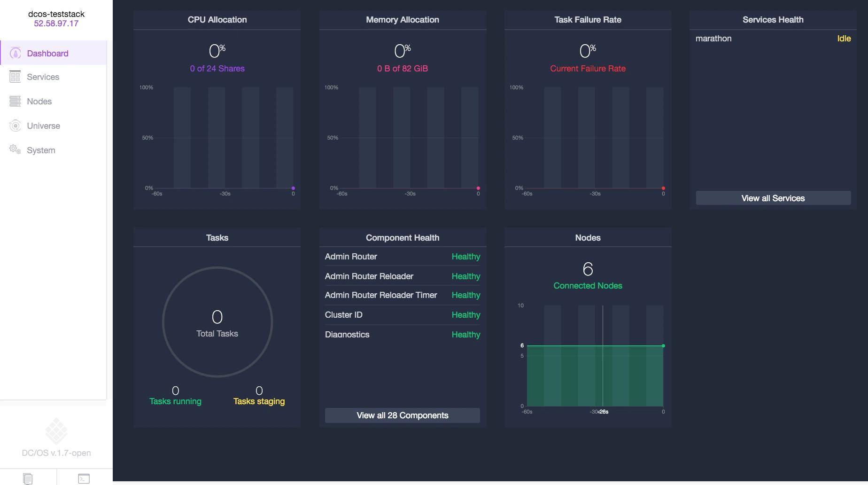Click the System gears icon
868x485 pixels.
[15, 149]
